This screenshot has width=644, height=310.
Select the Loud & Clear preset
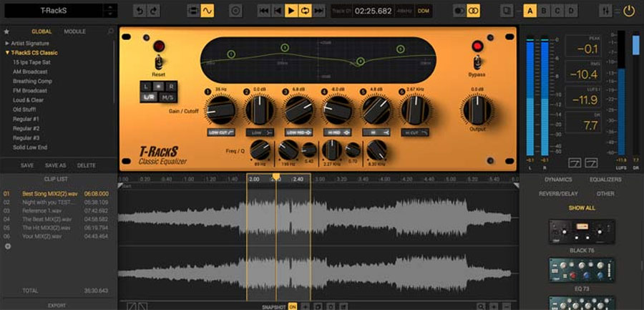pos(29,100)
